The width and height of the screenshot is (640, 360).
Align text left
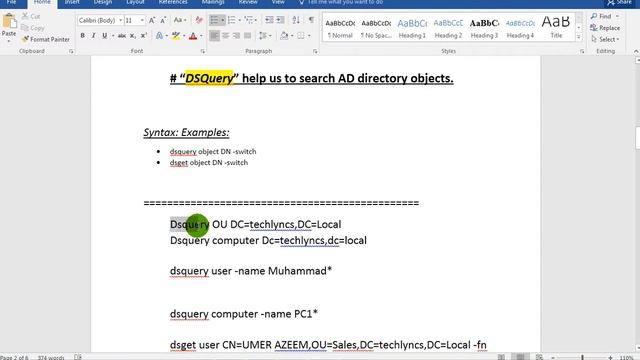(214, 36)
